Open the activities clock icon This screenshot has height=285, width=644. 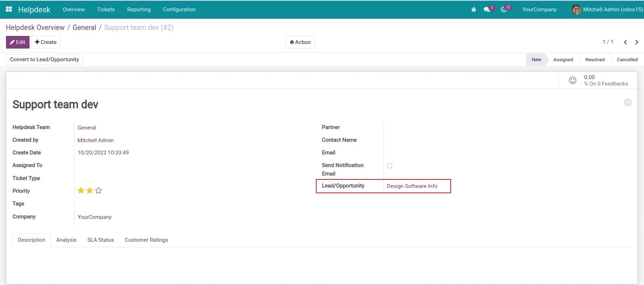(504, 9)
